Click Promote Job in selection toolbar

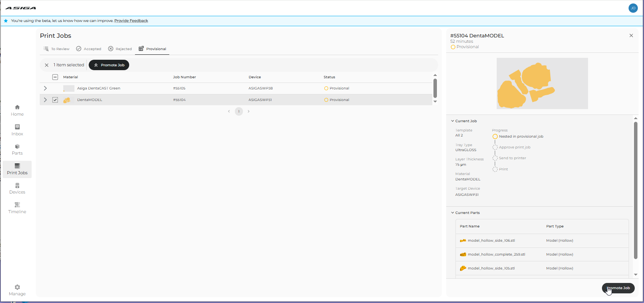tap(109, 65)
